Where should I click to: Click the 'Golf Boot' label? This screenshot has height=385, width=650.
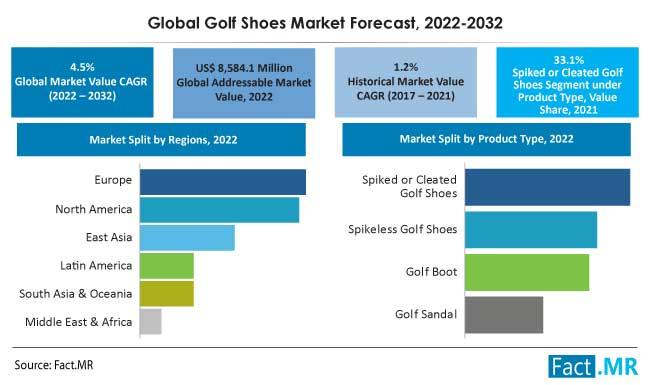[x=432, y=272]
